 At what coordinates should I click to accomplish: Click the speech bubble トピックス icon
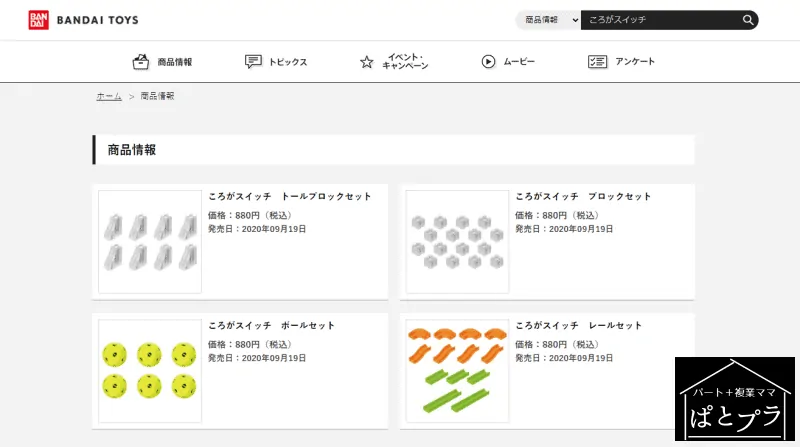point(253,62)
